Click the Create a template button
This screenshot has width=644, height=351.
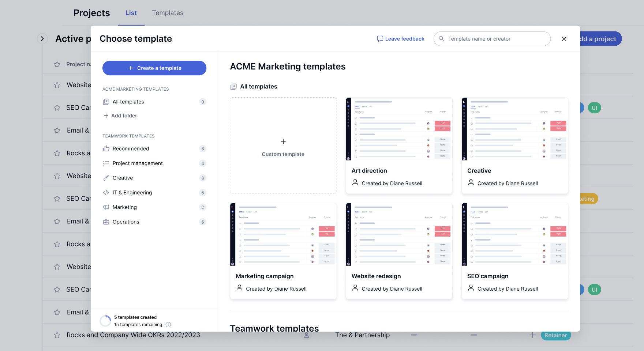154,68
